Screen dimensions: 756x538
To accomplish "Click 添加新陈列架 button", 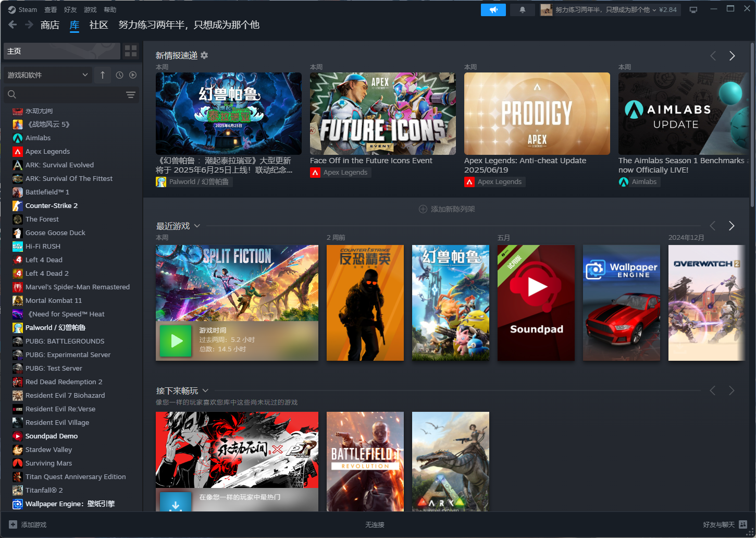I will [447, 209].
